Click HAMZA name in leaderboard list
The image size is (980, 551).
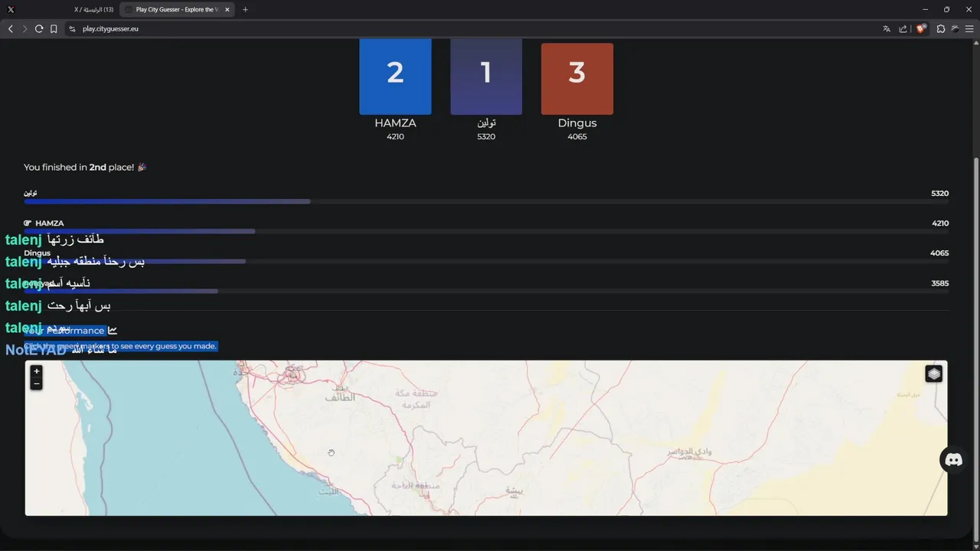(49, 223)
